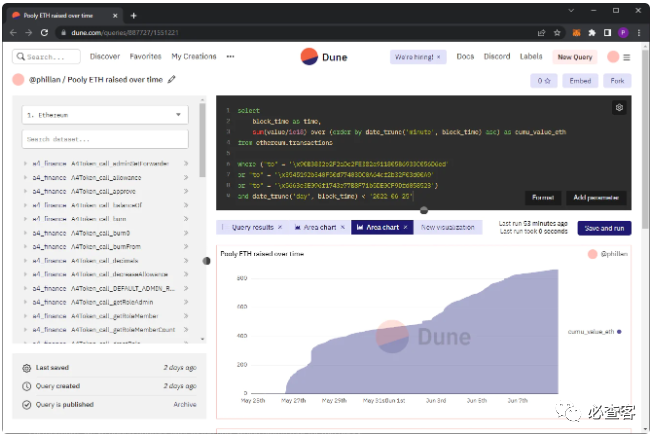656x440 pixels.
Task: Open the extensions puzzle icon
Action: pos(592,33)
